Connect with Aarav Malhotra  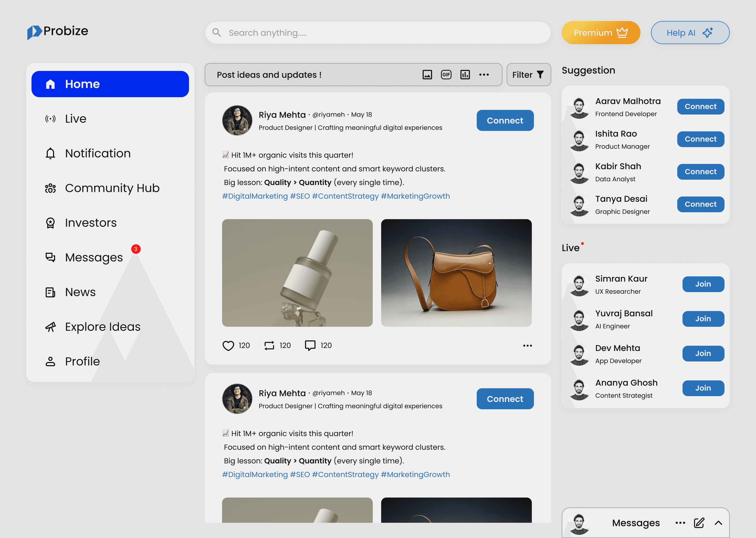(701, 107)
